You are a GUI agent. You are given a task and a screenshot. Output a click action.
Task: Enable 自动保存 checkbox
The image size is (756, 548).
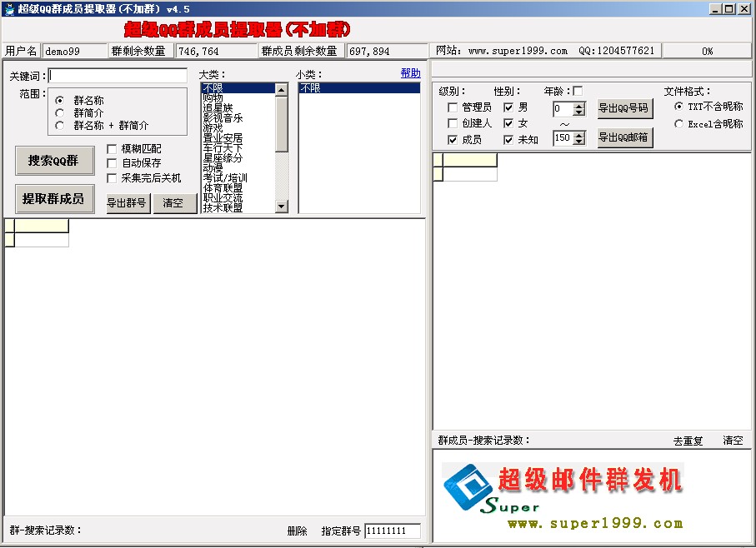(x=112, y=163)
